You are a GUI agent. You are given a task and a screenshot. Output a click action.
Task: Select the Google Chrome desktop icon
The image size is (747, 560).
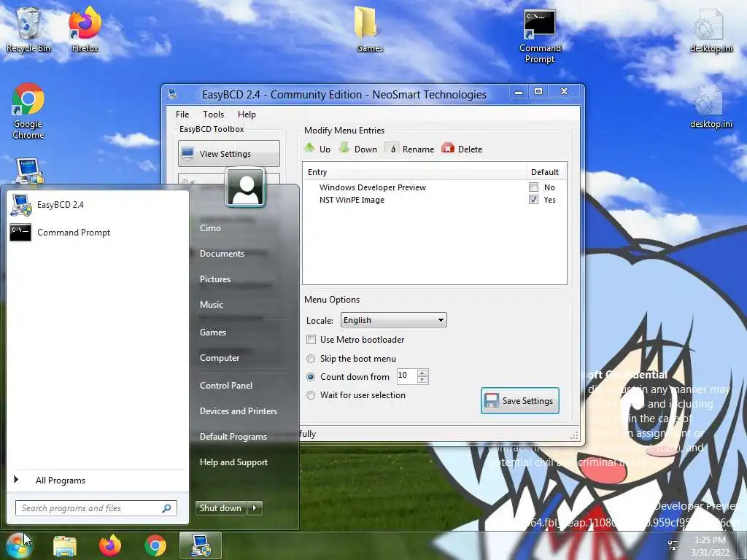(x=28, y=111)
